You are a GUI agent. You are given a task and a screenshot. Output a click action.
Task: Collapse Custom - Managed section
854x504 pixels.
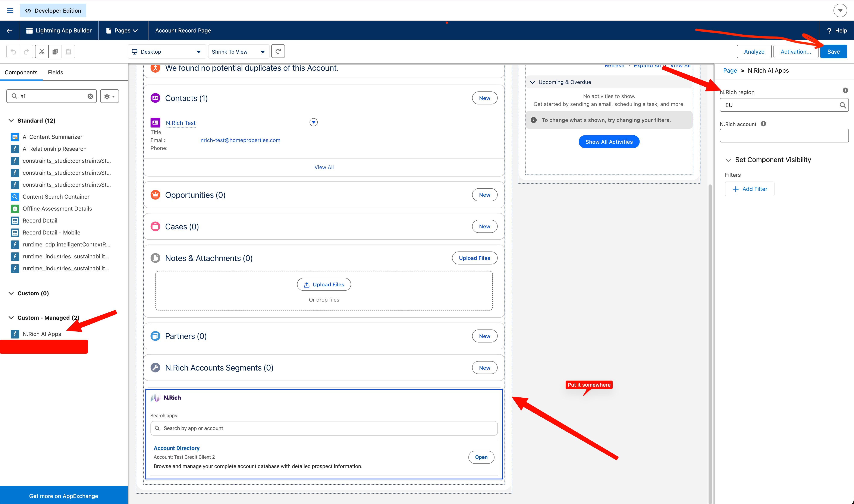tap(11, 318)
